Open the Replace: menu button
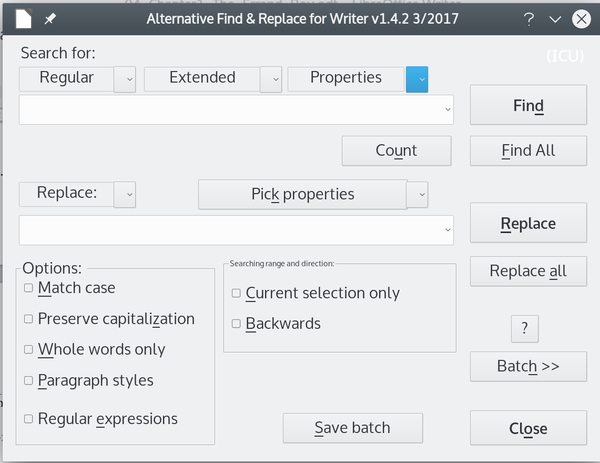This screenshot has height=463, width=600. 67,194
